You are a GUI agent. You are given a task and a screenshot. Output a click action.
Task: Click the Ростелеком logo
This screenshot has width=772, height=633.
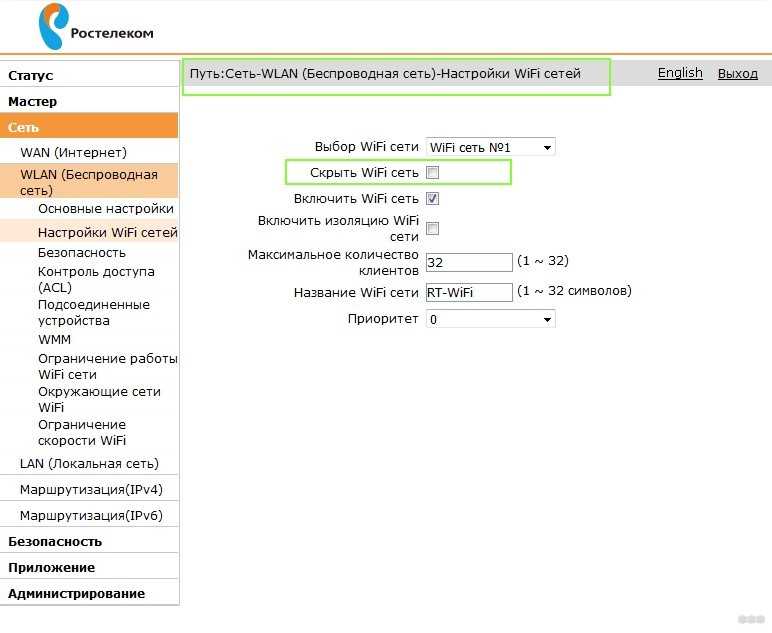(96, 27)
